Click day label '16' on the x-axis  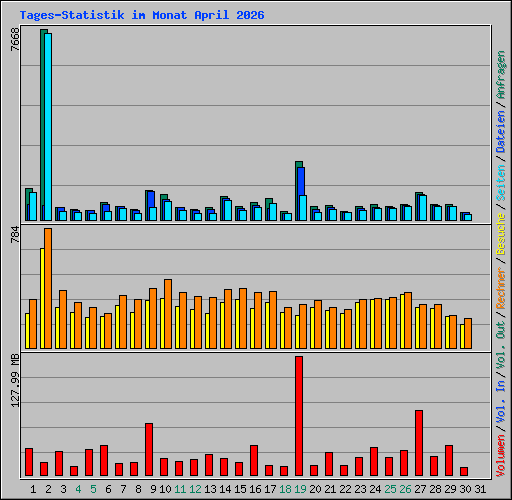pos(255,489)
